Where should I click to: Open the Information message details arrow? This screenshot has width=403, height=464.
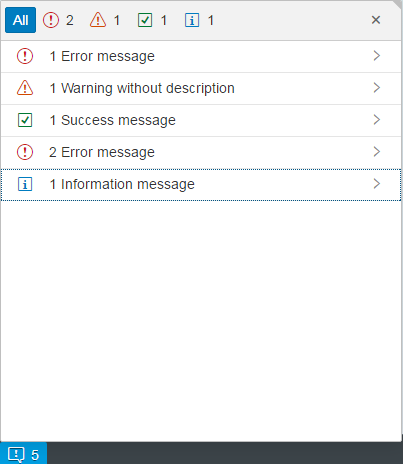pyautogui.click(x=377, y=184)
